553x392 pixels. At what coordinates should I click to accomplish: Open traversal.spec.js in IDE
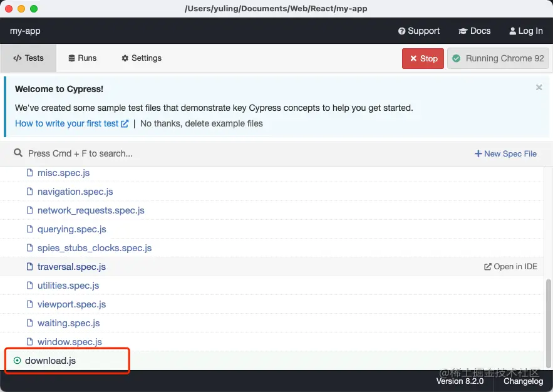tap(510, 267)
